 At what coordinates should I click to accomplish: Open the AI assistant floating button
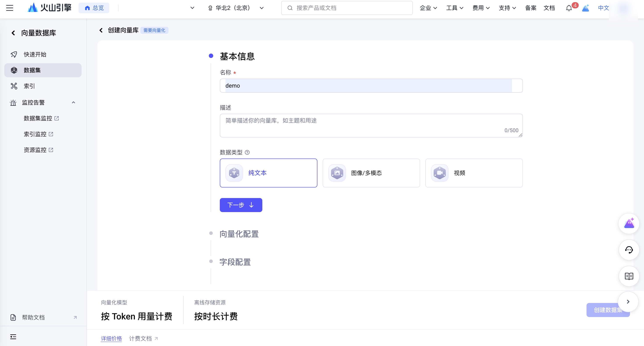point(629,223)
